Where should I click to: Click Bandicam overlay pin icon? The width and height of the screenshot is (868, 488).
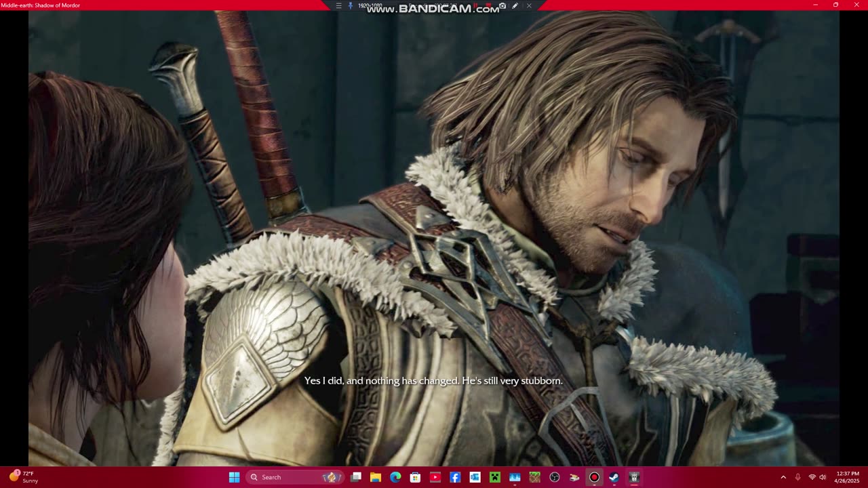pyautogui.click(x=351, y=5)
